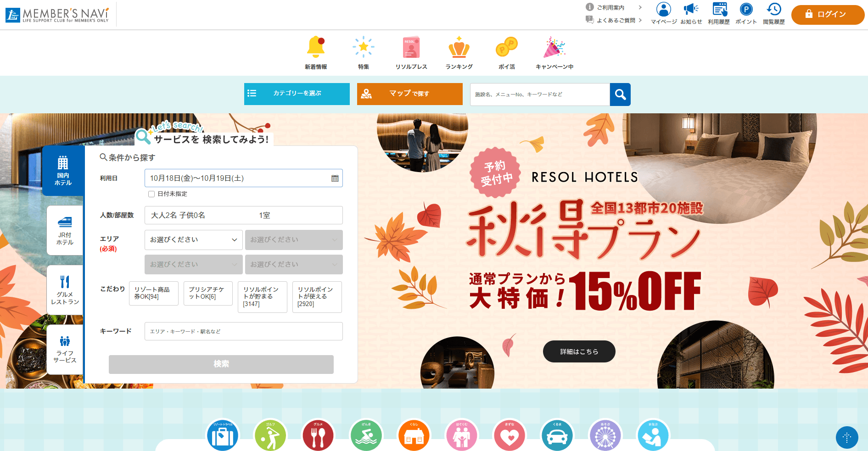Click the gray 検索 button
Screen dimensions: 868x451
tap(221, 364)
